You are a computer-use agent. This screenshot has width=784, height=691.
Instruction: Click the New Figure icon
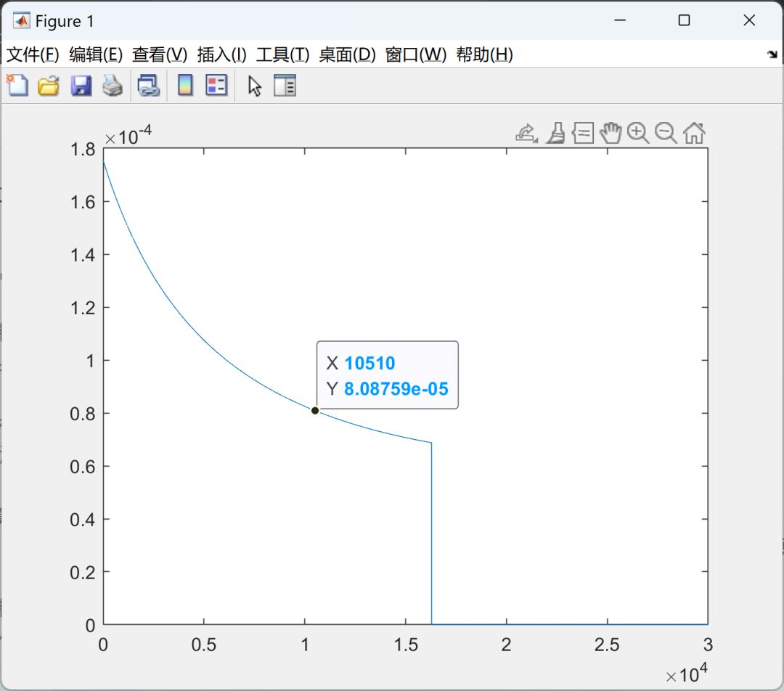click(17, 86)
